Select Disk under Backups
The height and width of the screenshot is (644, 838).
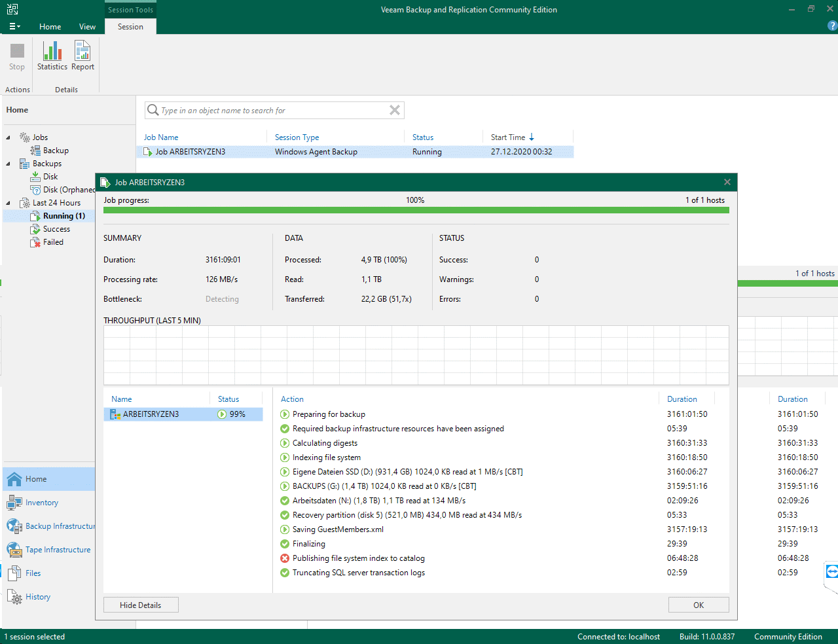tap(50, 177)
